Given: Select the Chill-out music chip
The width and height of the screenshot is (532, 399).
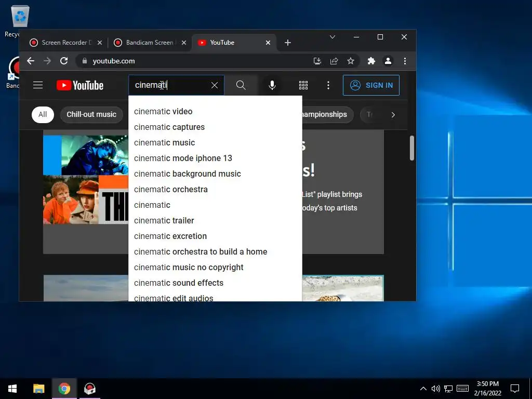Looking at the screenshot, I should 91,115.
